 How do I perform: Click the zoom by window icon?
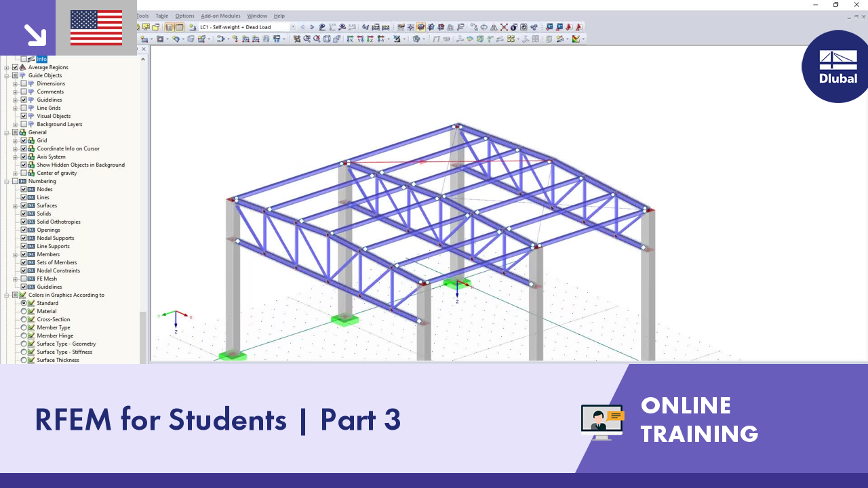(307, 41)
